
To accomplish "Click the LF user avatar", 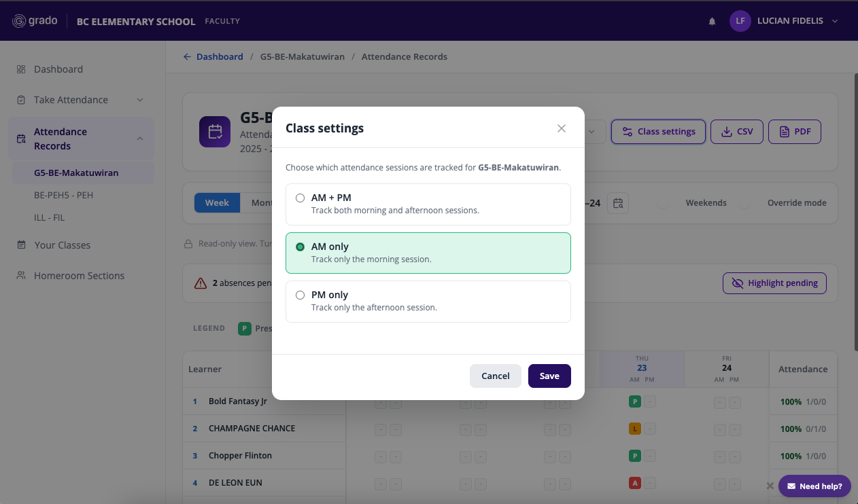I will click(x=740, y=21).
